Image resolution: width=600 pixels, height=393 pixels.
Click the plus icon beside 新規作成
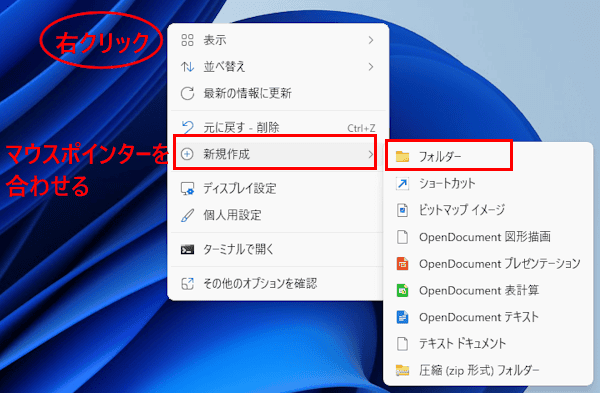point(187,154)
